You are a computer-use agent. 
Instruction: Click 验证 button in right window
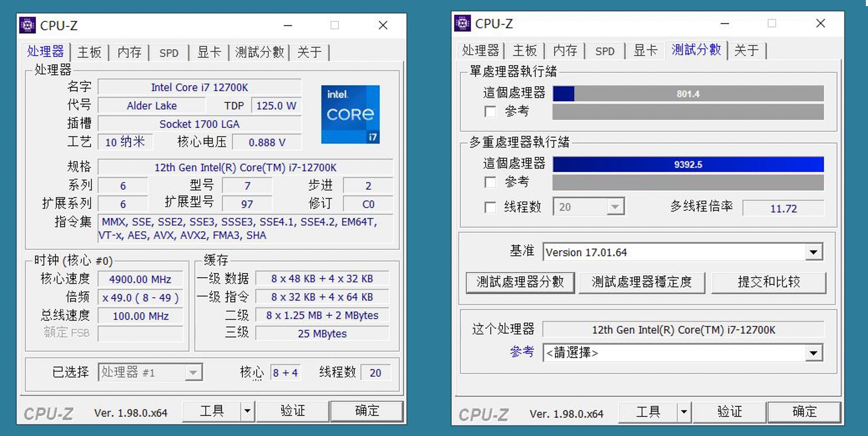pos(729,412)
